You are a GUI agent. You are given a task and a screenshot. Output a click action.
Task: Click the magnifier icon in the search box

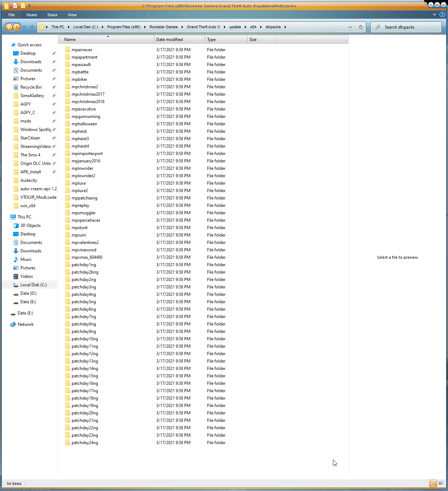click(x=378, y=27)
